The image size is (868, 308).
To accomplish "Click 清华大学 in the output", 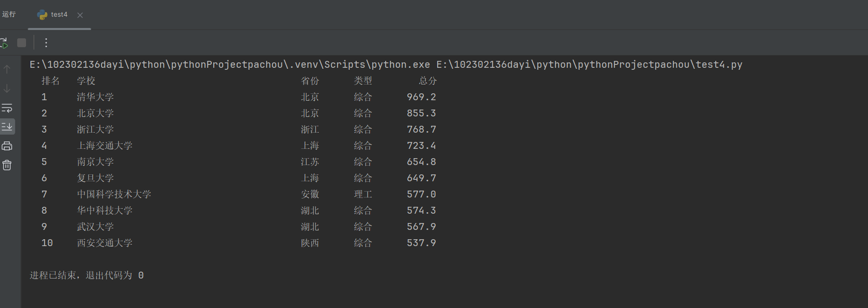I will coord(95,97).
